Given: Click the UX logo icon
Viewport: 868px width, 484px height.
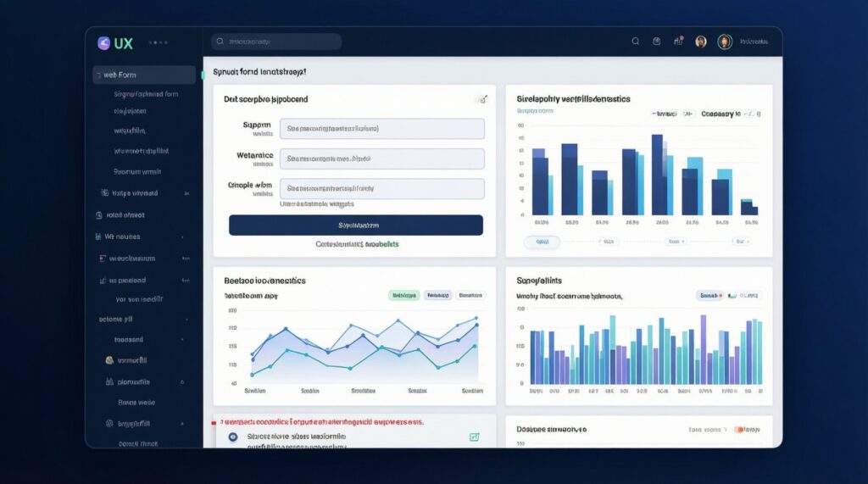Looking at the screenshot, I should tap(103, 42).
